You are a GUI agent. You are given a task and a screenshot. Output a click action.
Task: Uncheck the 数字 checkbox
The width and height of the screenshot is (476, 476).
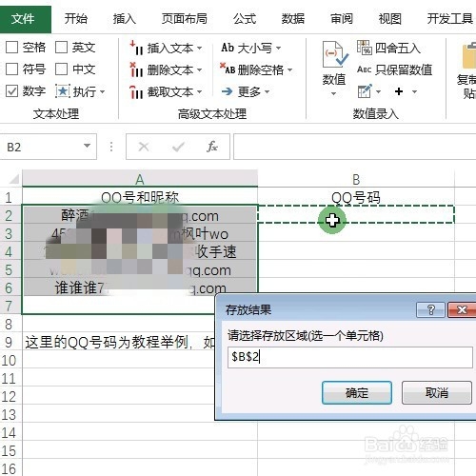(x=12, y=91)
